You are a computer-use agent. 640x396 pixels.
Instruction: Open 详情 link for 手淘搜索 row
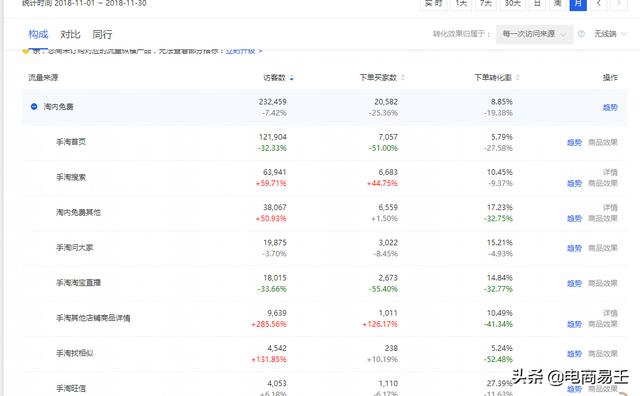click(x=610, y=172)
